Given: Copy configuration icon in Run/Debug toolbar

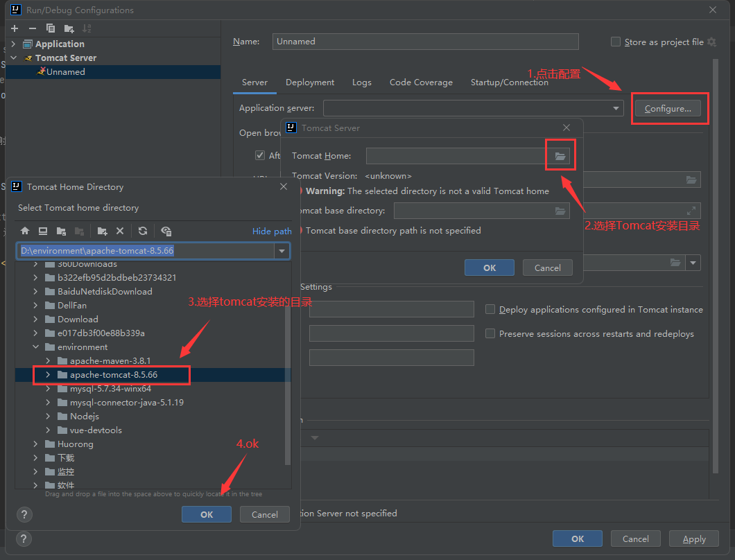Looking at the screenshot, I should click(50, 28).
